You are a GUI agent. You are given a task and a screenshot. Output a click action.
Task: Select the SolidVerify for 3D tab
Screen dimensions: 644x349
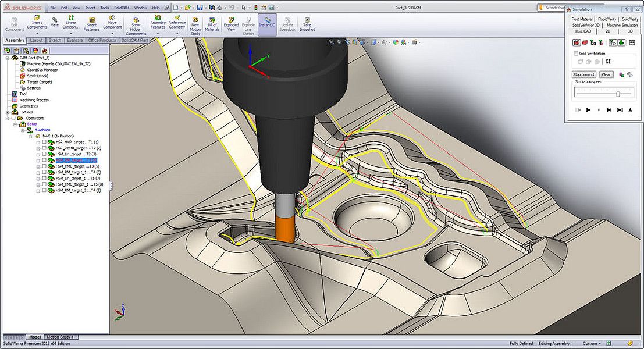pyautogui.click(x=586, y=25)
